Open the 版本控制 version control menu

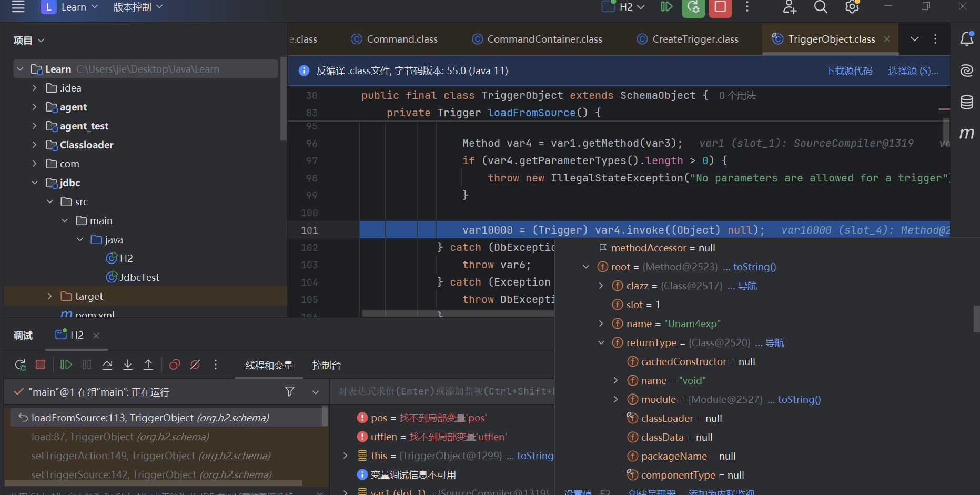pyautogui.click(x=138, y=7)
